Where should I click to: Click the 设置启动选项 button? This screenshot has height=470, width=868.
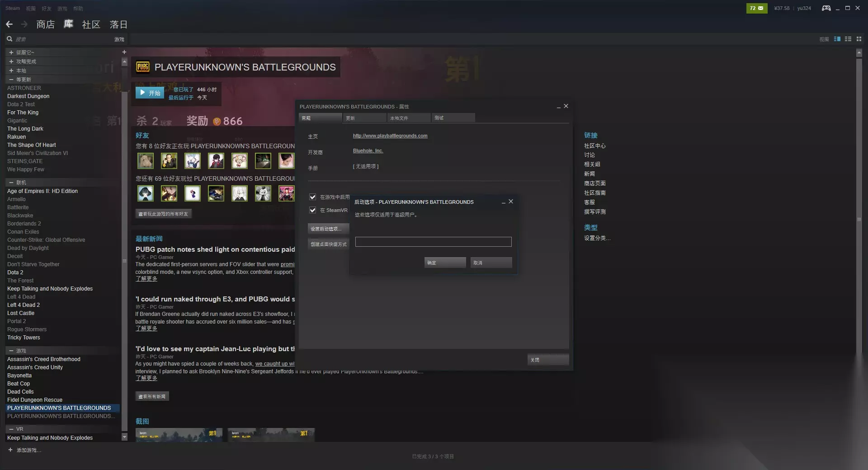[x=328, y=229]
